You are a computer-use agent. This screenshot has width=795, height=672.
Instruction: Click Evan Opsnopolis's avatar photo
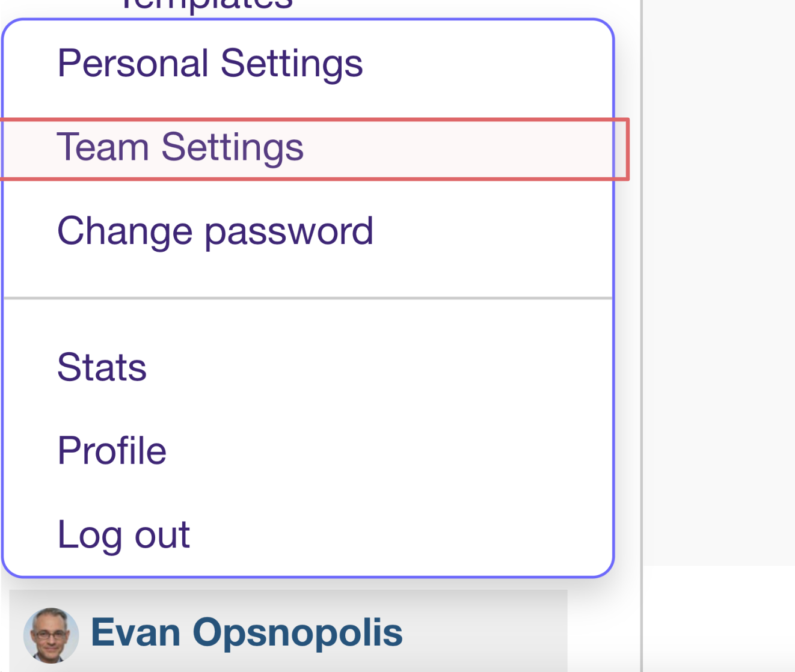tap(51, 635)
